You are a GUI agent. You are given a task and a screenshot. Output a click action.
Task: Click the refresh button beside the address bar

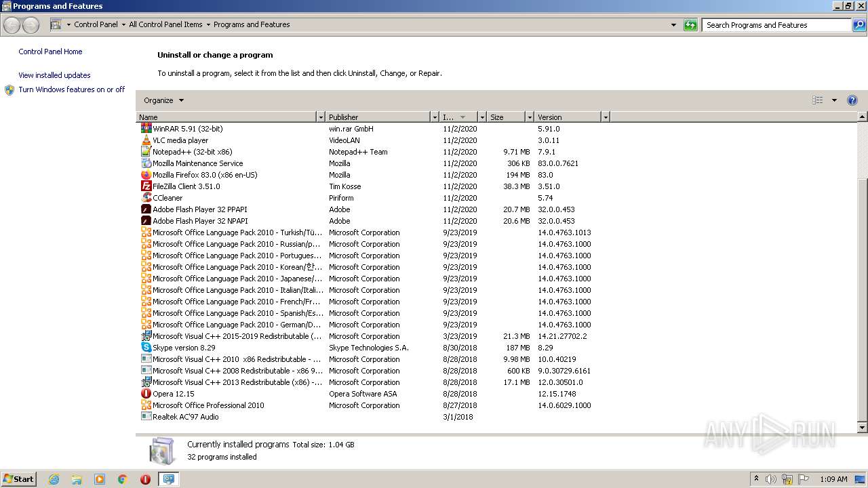(x=690, y=25)
